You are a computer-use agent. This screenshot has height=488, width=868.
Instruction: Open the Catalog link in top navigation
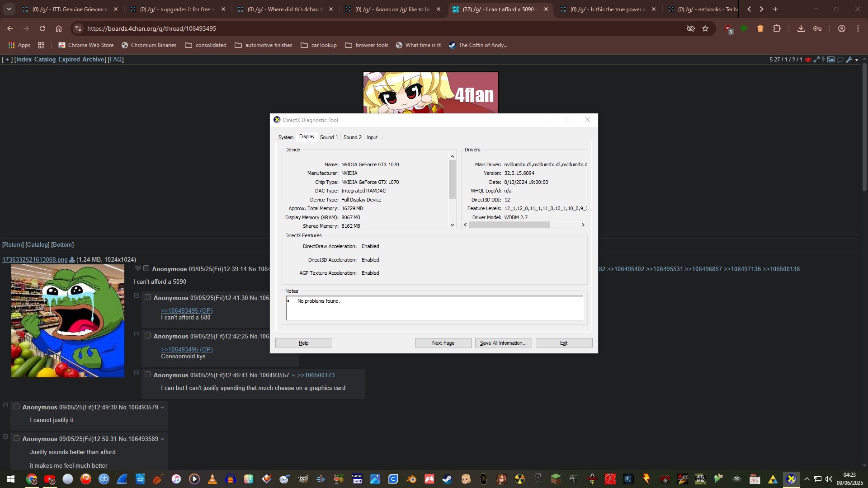point(45,60)
